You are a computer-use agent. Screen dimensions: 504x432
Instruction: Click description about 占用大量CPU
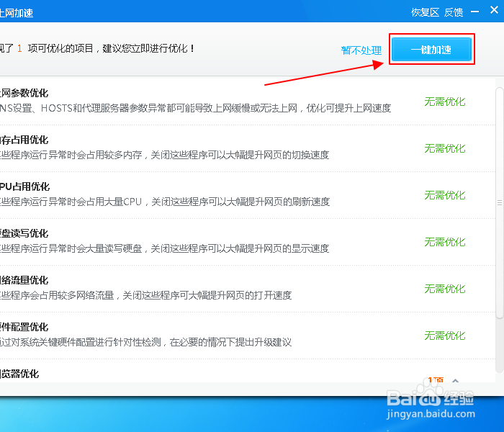tap(165, 202)
